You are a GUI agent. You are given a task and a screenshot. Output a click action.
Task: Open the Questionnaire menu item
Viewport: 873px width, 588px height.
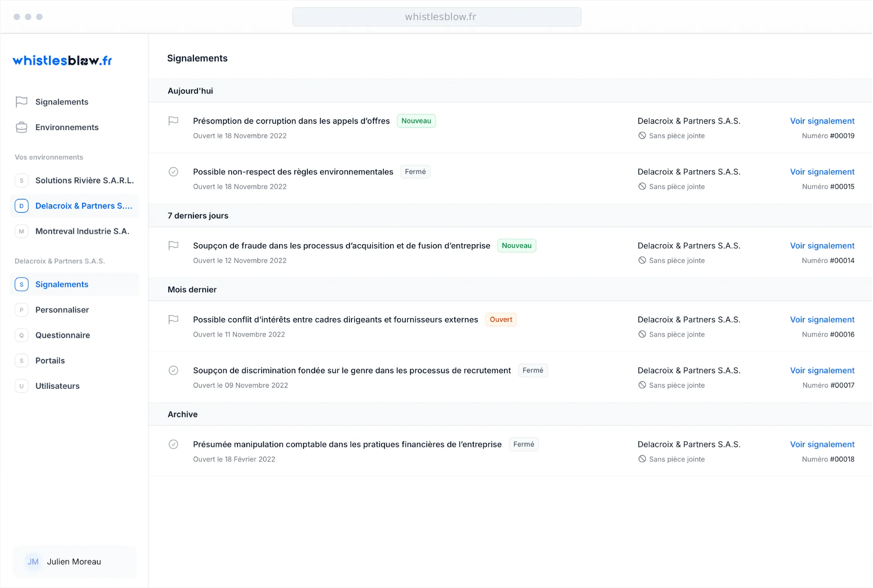tap(62, 335)
